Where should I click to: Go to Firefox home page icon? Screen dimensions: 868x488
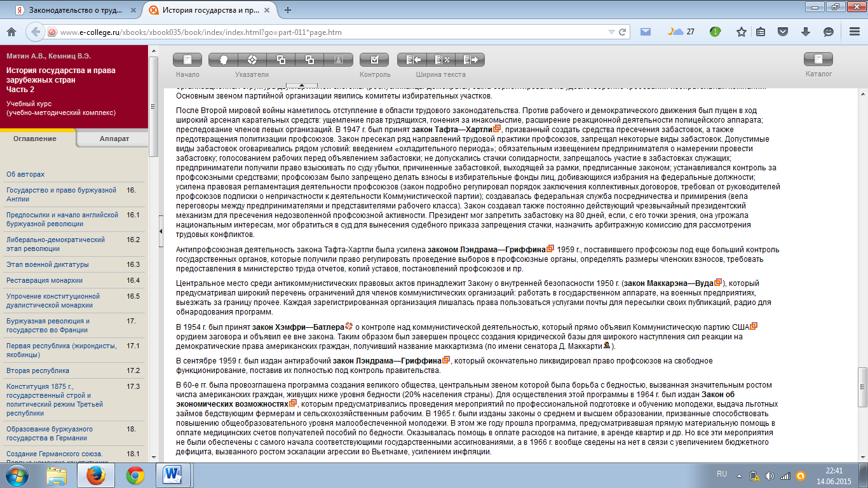click(x=11, y=32)
